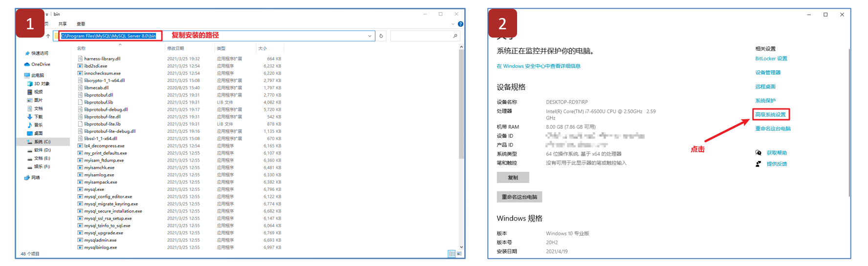Image resolution: width=868 pixels, height=266 pixels.
Task: Click the 复制 button under device specs
Action: tap(513, 178)
